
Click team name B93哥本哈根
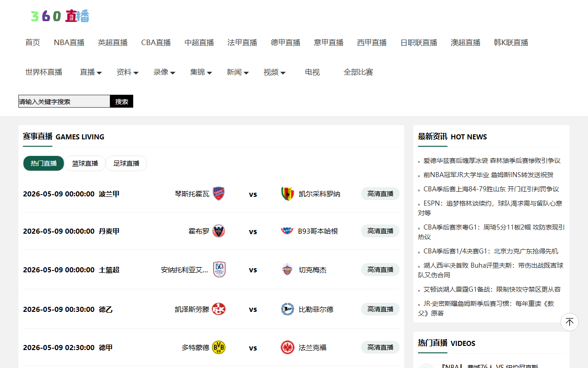318,231
